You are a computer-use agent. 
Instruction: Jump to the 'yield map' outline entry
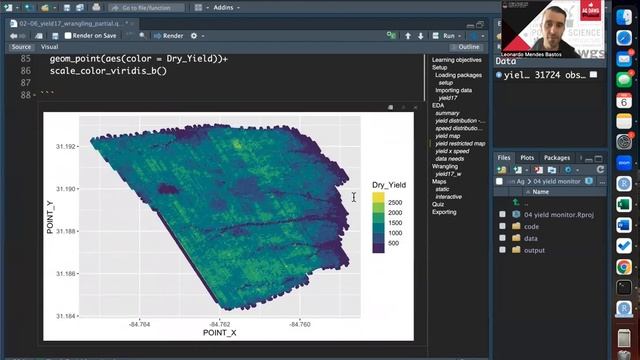tap(448, 136)
